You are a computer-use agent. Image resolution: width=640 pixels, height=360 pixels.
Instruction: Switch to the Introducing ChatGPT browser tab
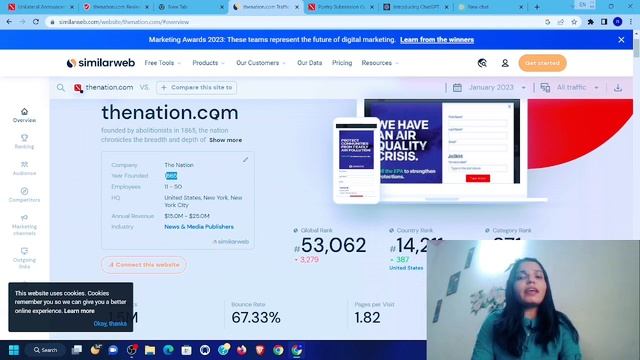click(416, 7)
